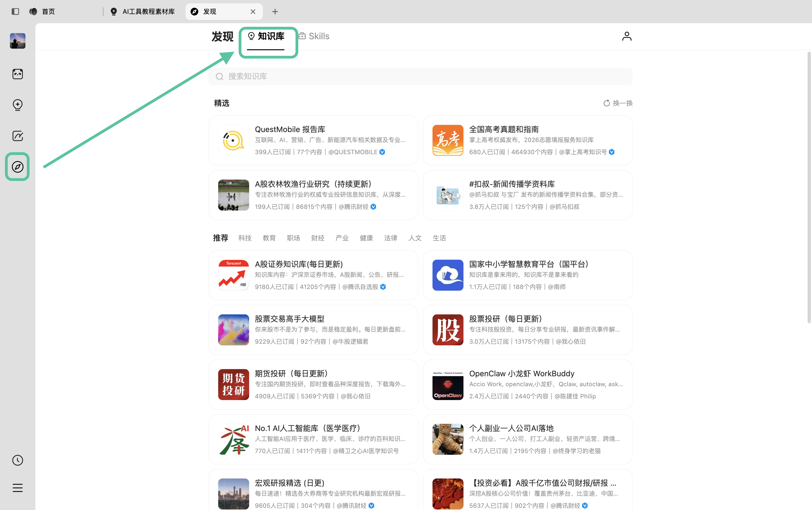Click the verified badge after @QUESTMOBILE
Viewport: 812px width, 510px height.
(382, 152)
